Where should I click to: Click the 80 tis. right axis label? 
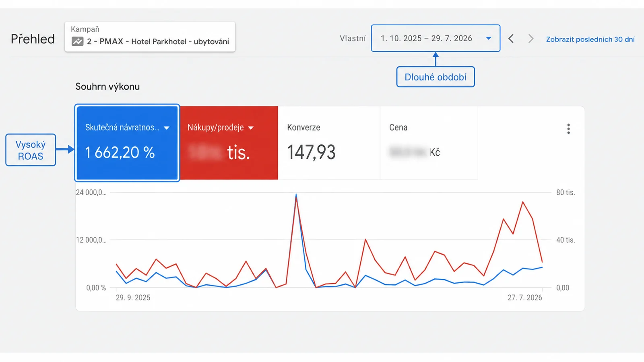click(566, 193)
